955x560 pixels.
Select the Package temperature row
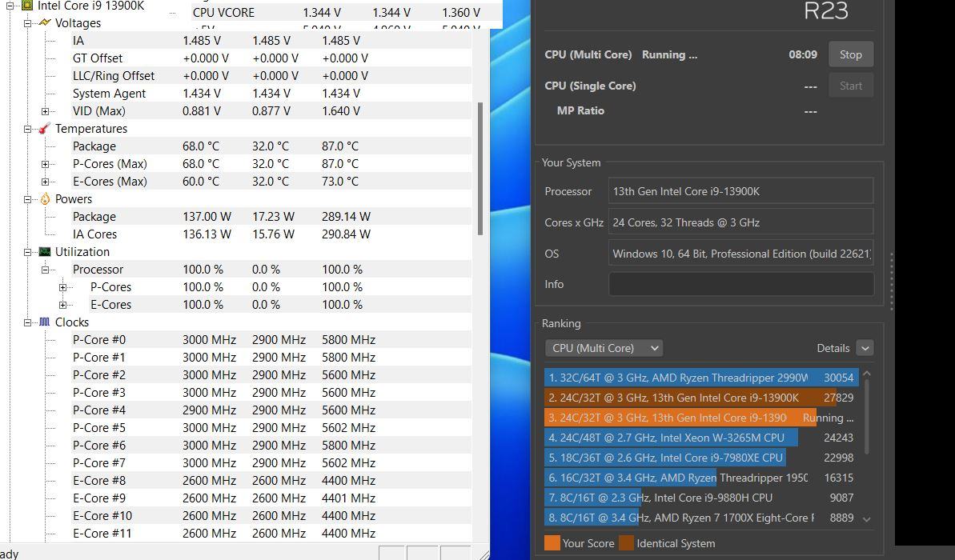271,146
